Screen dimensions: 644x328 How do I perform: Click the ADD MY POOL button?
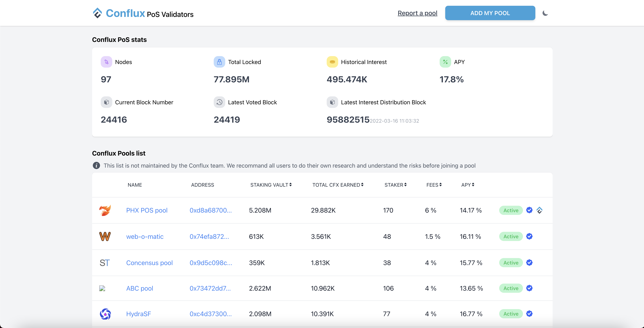point(490,13)
